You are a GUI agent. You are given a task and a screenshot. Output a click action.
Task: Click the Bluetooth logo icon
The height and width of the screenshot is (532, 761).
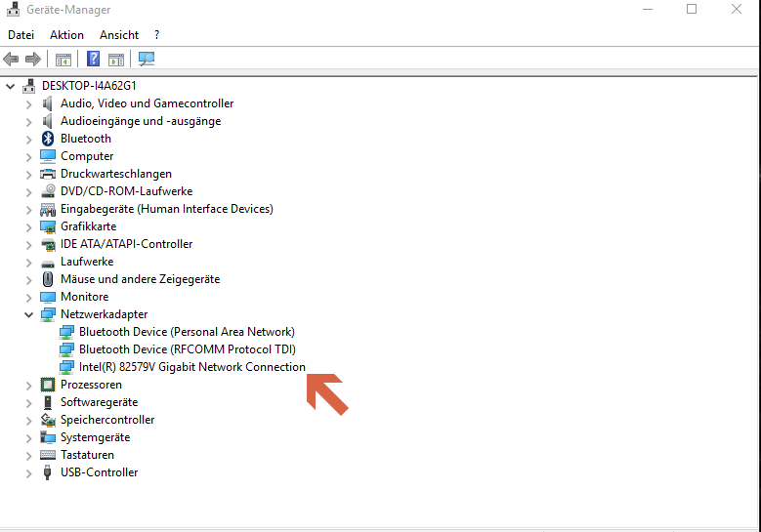48,139
